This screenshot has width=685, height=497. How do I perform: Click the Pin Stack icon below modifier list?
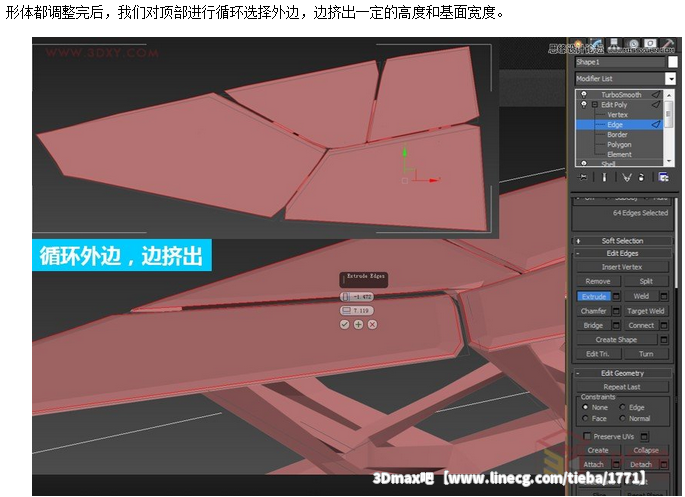(x=583, y=177)
